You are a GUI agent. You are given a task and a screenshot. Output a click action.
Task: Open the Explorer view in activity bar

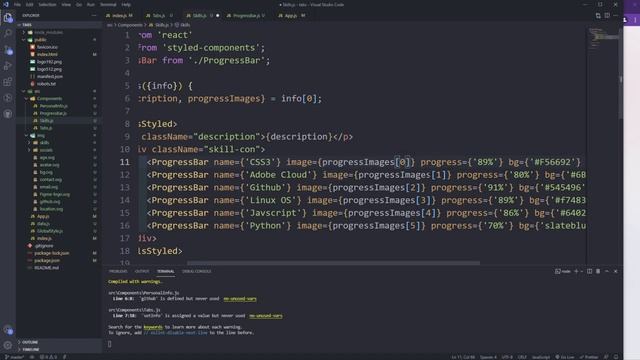pyautogui.click(x=8, y=18)
